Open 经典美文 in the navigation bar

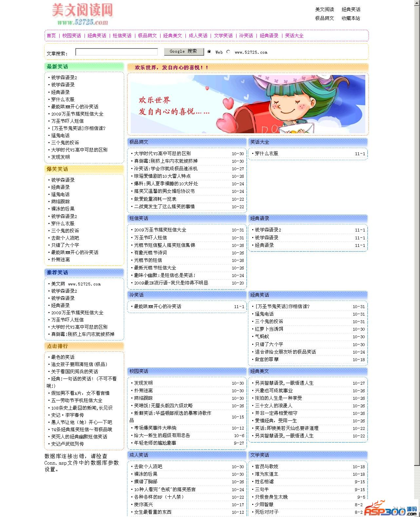pyautogui.click(x=172, y=36)
